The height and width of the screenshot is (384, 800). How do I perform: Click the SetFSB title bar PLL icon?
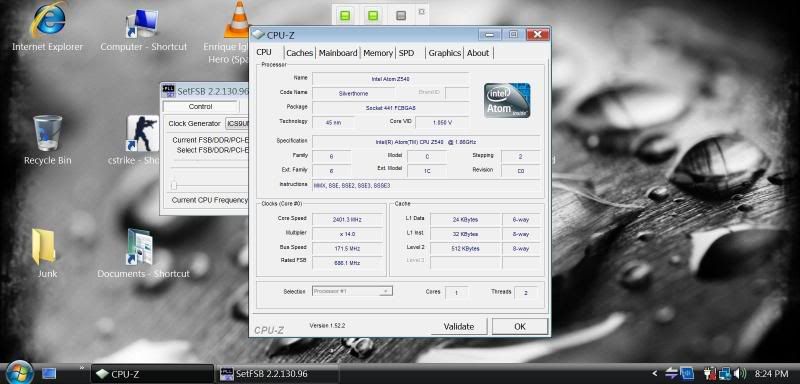[x=168, y=91]
